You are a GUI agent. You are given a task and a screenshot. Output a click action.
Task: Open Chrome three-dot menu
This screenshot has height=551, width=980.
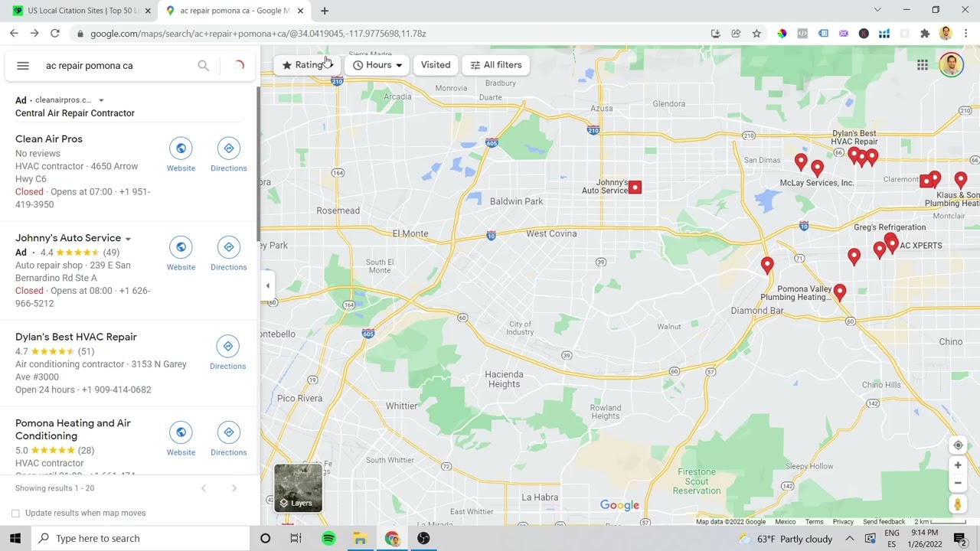(x=966, y=34)
